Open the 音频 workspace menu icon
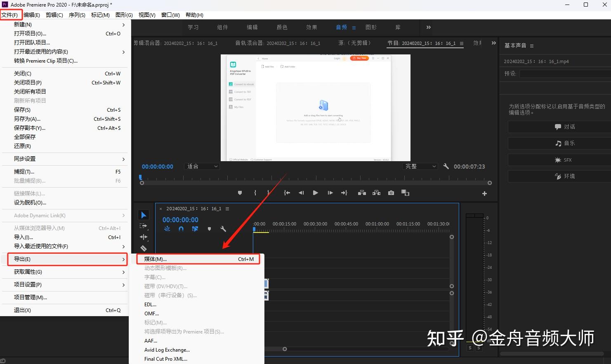Screen dimensions: 611x364 (x=354, y=28)
